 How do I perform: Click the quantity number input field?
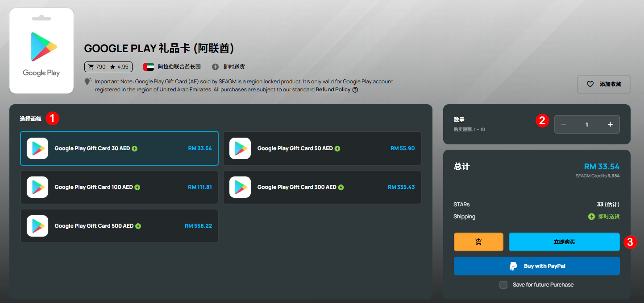coord(587,124)
